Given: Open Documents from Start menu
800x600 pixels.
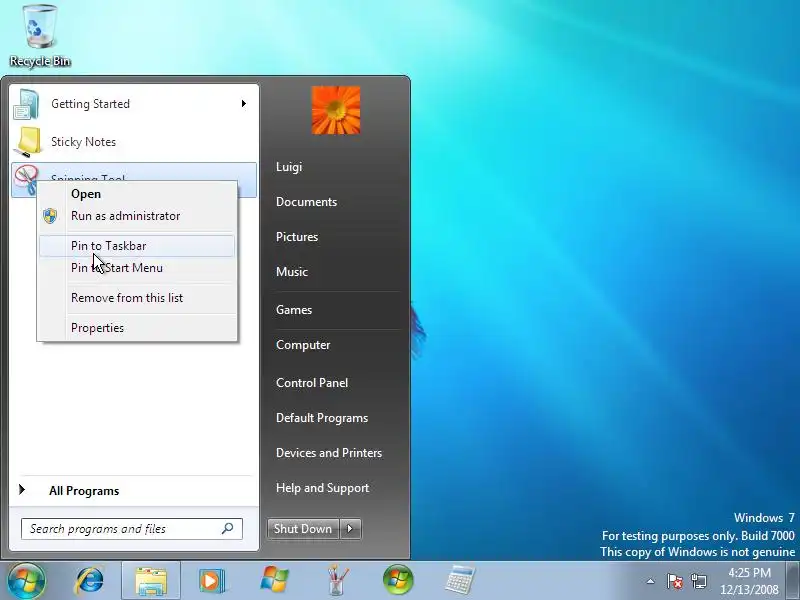Looking at the screenshot, I should [x=306, y=202].
